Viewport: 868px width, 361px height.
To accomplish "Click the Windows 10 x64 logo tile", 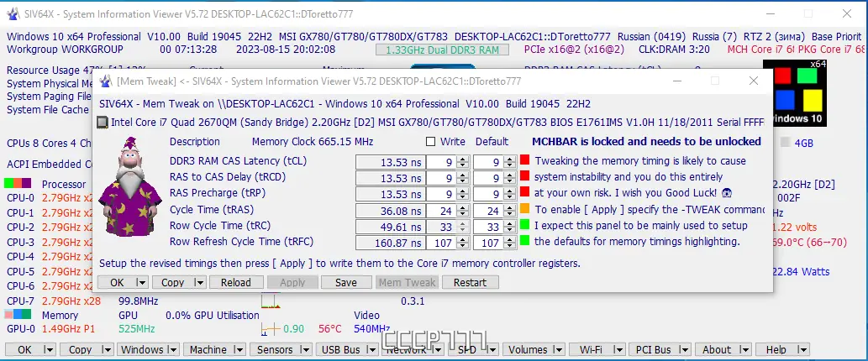I will [x=795, y=92].
